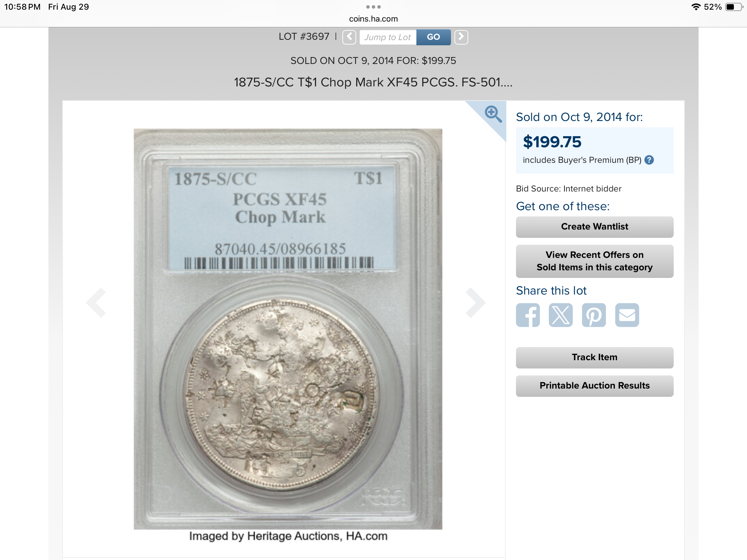Click Track Item
The width and height of the screenshot is (747, 560).
594,357
